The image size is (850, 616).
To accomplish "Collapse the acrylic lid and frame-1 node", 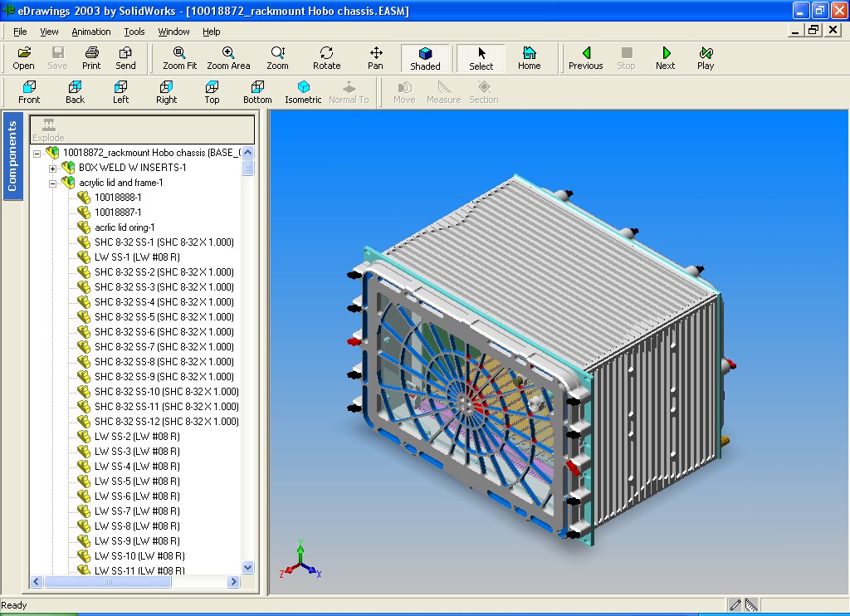I will 52,183.
